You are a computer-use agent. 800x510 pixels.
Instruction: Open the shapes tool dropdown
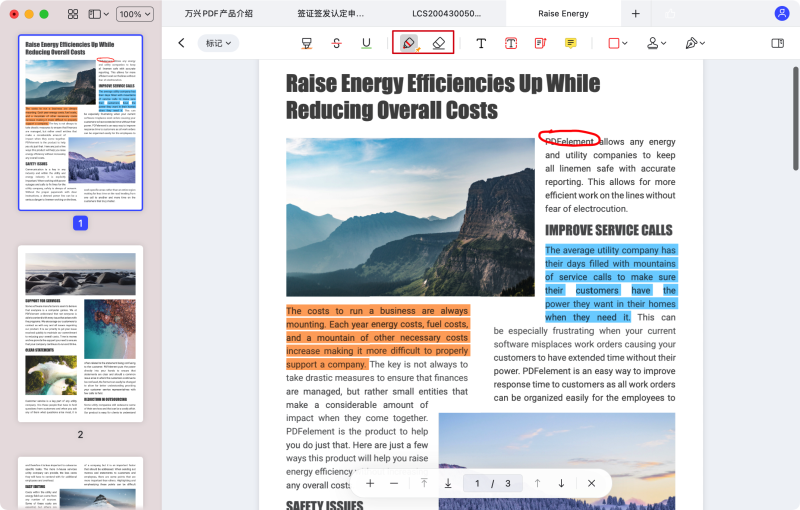(x=618, y=43)
